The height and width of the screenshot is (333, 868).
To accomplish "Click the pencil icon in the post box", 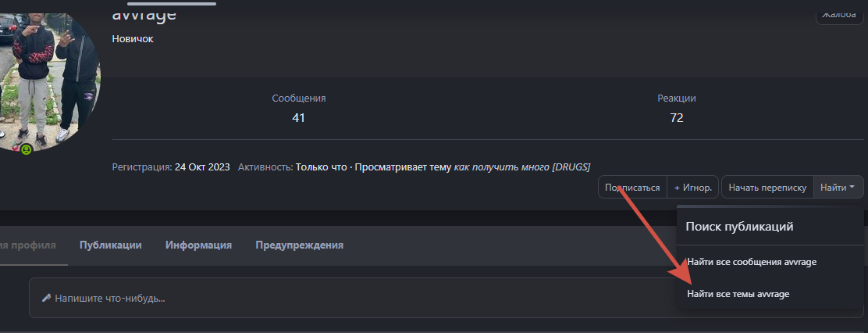I will [46, 298].
